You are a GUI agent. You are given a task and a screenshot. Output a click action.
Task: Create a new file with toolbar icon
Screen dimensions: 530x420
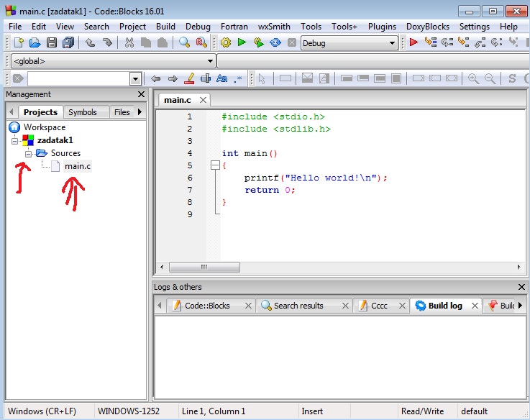click(x=18, y=42)
